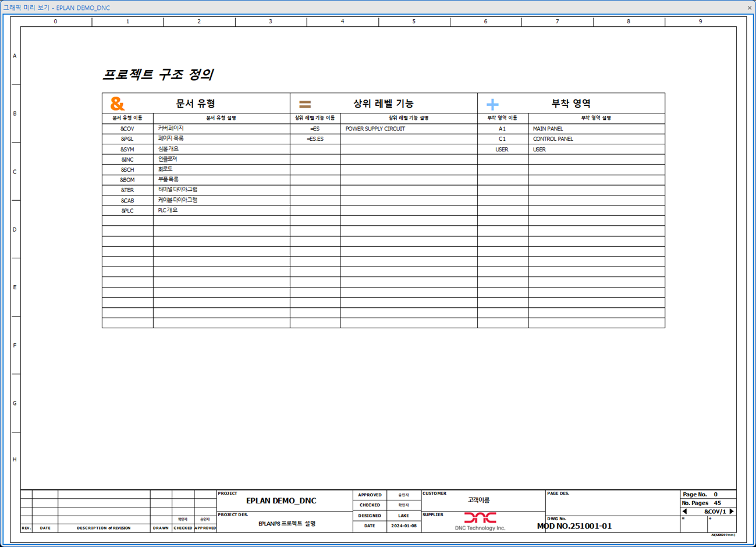Screen dimensions: 756x547
Task: Click the 문서 유형 설명 column header
Action: click(221, 118)
